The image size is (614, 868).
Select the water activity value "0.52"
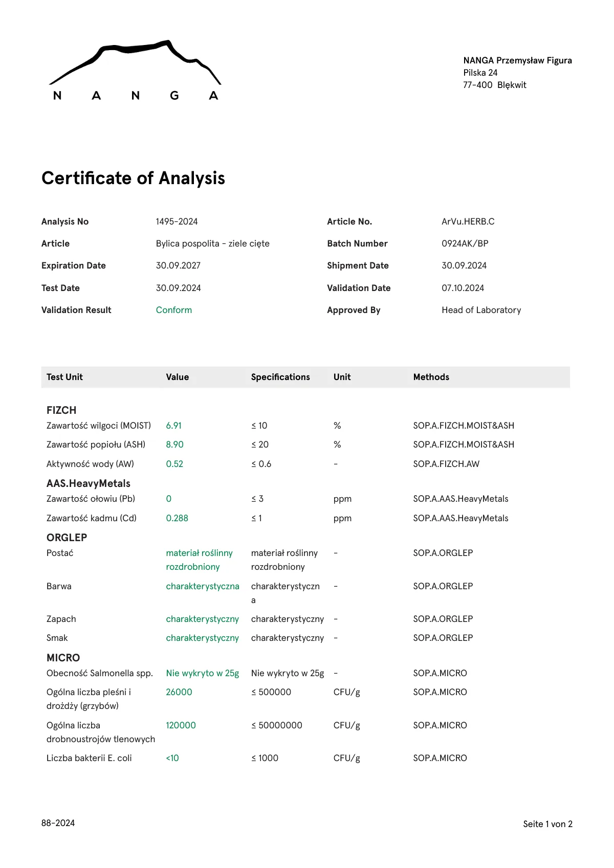(x=174, y=464)
